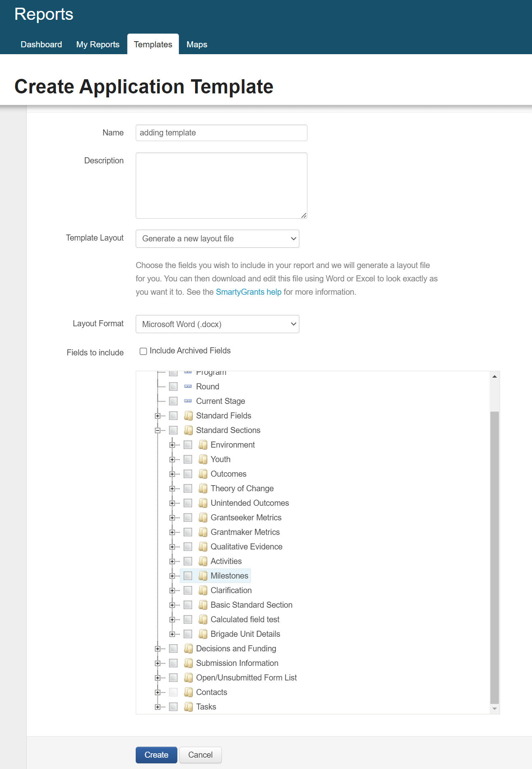Click the Youth folder icon
532x769 pixels.
[x=203, y=459]
